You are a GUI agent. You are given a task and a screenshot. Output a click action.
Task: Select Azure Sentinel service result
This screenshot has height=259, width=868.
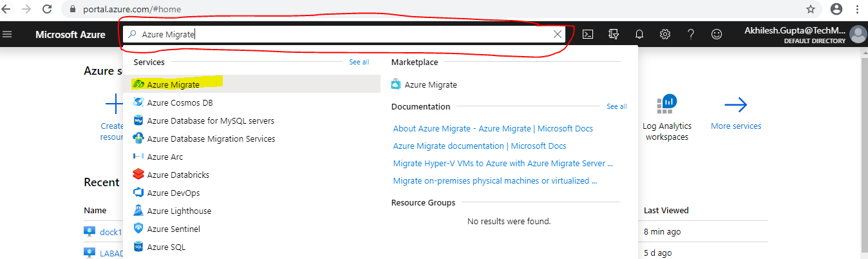tap(252, 229)
